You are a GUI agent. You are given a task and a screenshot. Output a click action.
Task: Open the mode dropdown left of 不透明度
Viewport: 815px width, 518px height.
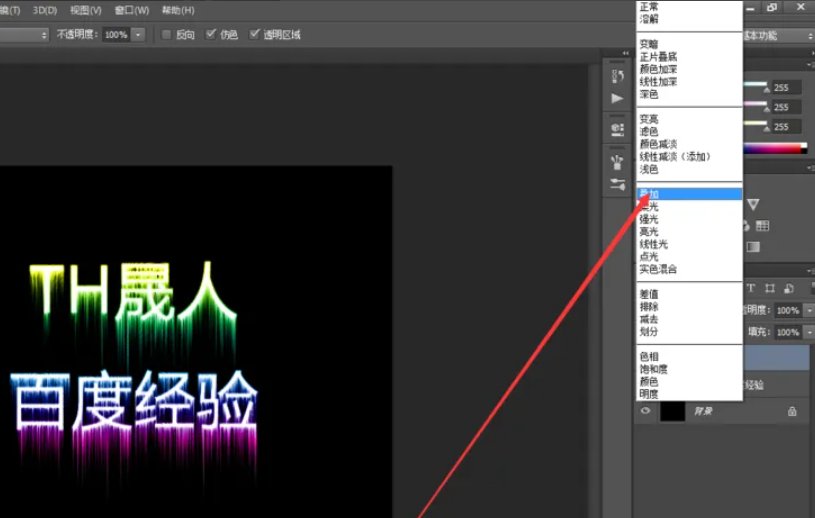(24, 35)
